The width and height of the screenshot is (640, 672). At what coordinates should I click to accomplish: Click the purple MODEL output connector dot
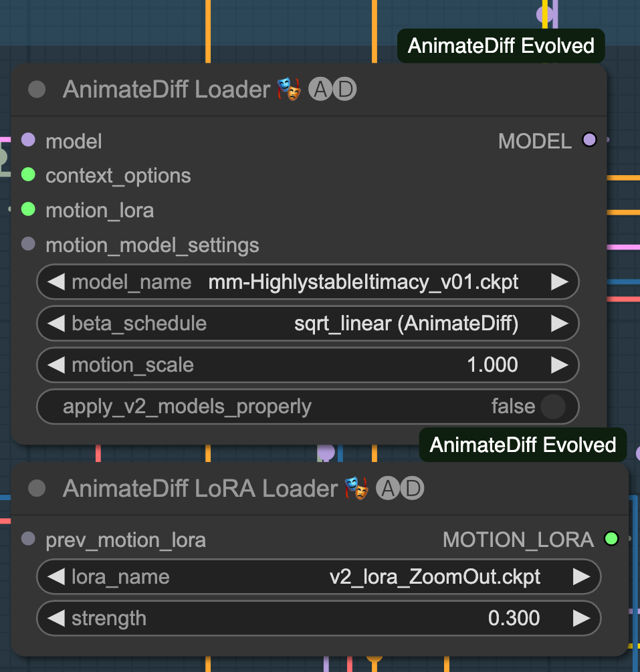point(589,140)
